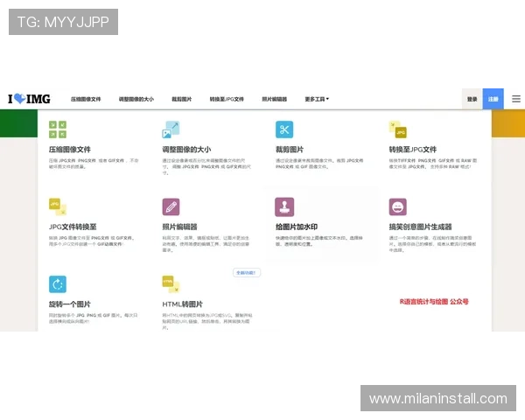Open the 照片编辑器 card title
This screenshot has height=420, width=525.
179,227
